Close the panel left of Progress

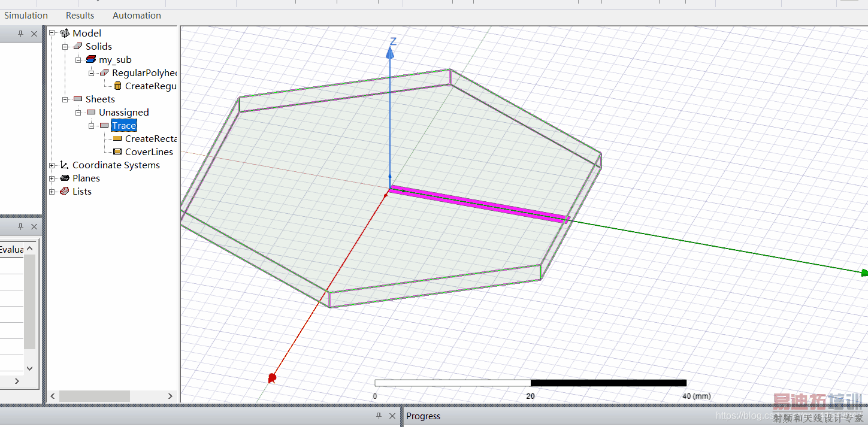392,416
